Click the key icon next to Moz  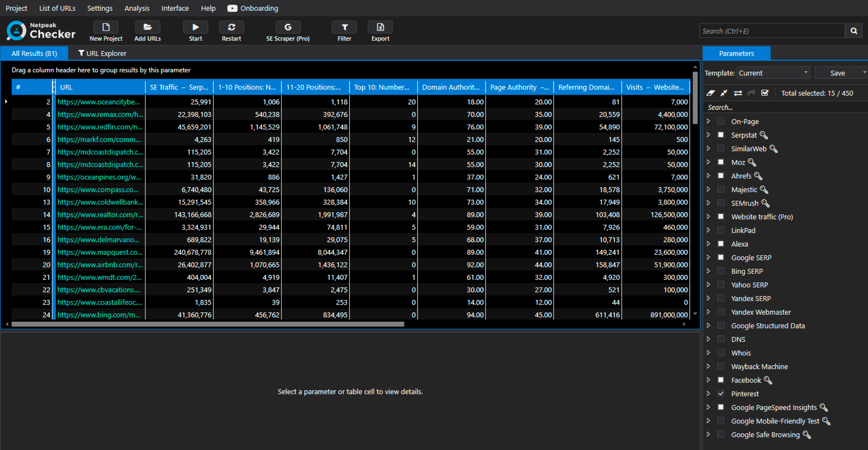coord(752,162)
